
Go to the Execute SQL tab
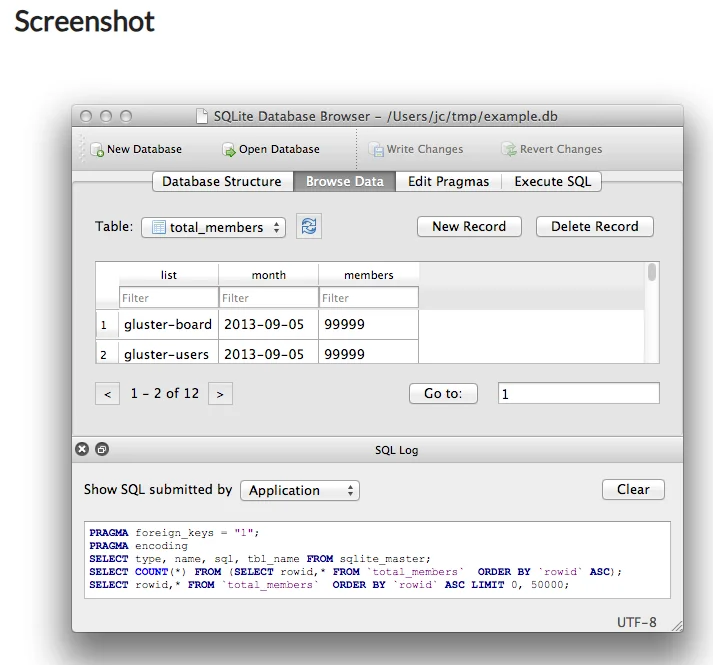[552, 181]
